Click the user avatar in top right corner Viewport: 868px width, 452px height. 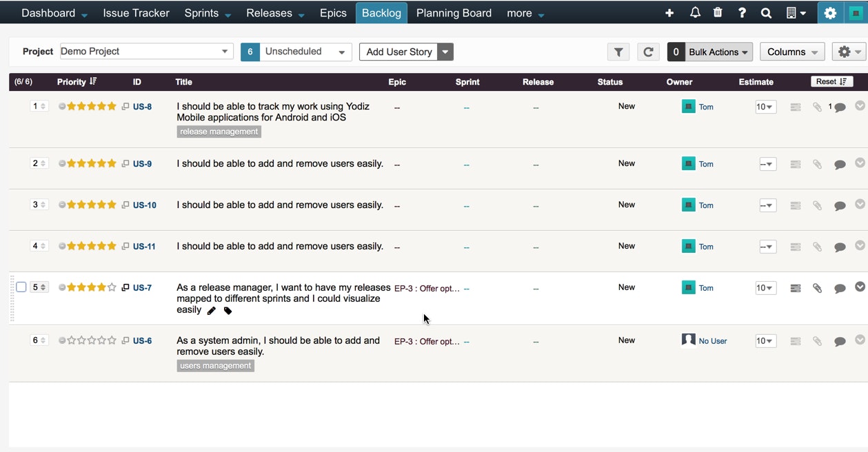[856, 13]
